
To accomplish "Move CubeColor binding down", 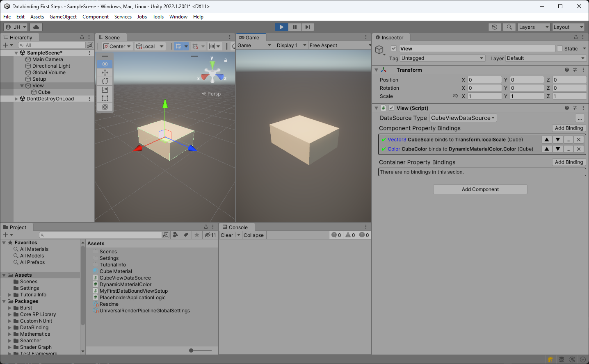I will (558, 149).
